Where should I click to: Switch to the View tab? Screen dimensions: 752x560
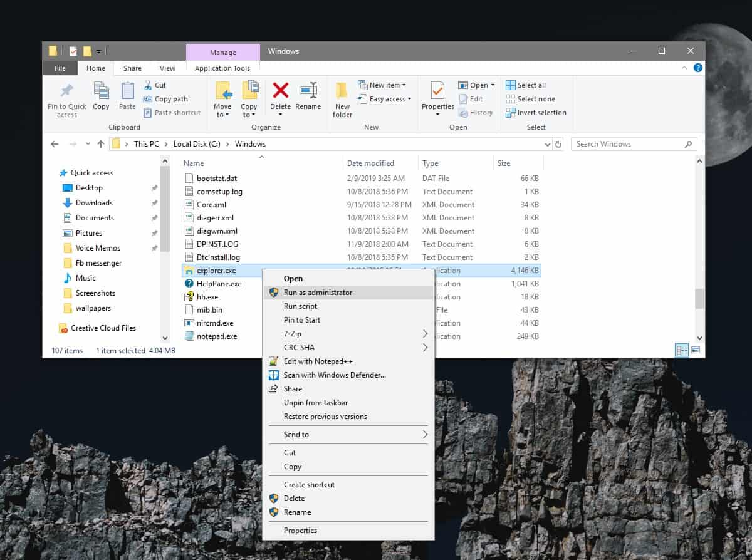tap(167, 68)
